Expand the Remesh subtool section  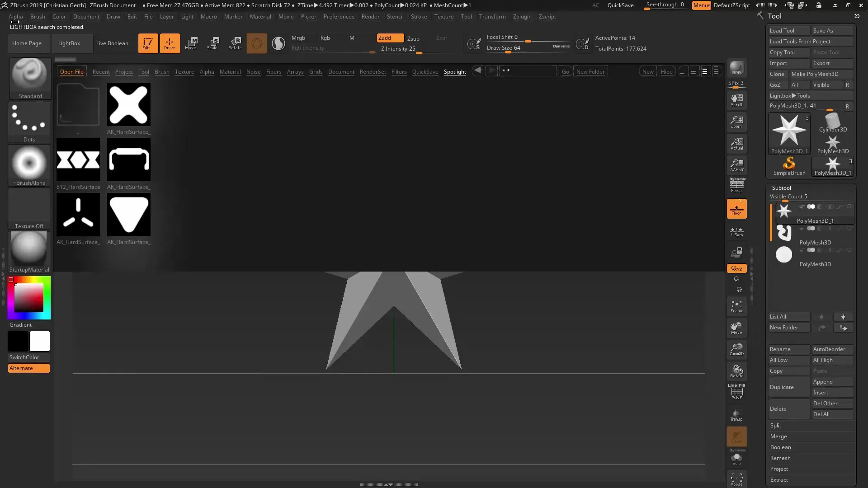point(780,458)
